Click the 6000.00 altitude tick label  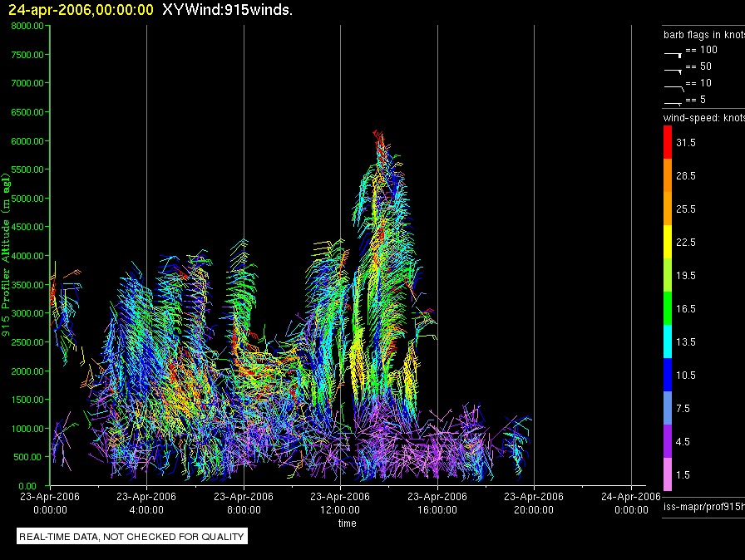[27, 141]
